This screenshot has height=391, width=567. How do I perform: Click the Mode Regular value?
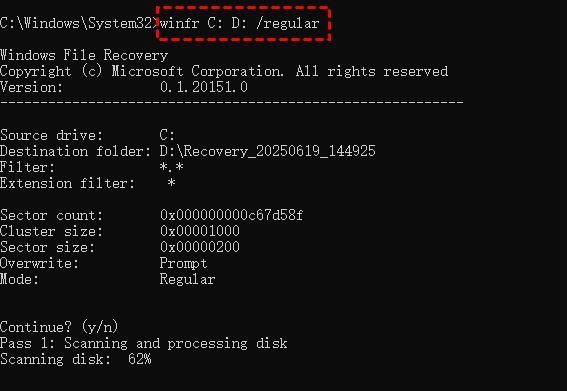[x=187, y=279]
